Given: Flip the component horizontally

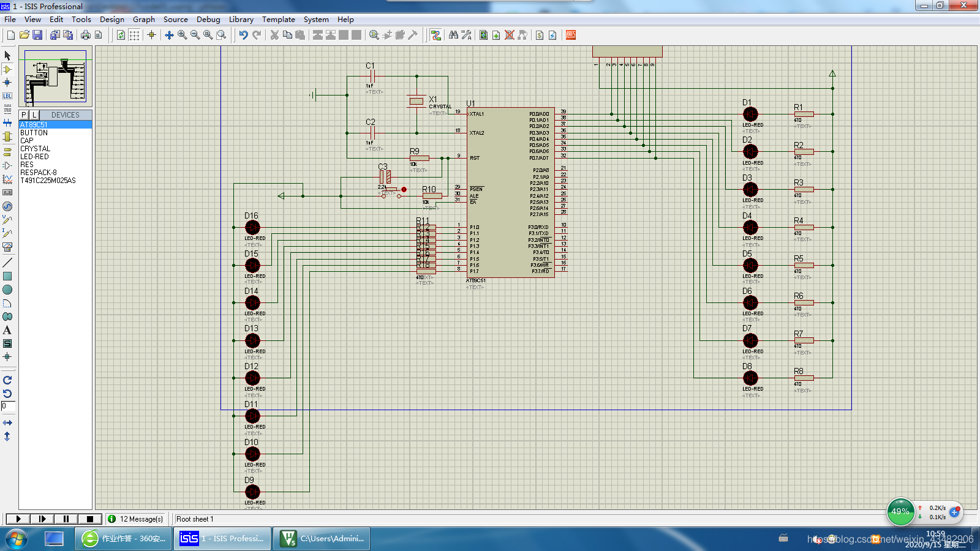Looking at the screenshot, I should click(7, 423).
